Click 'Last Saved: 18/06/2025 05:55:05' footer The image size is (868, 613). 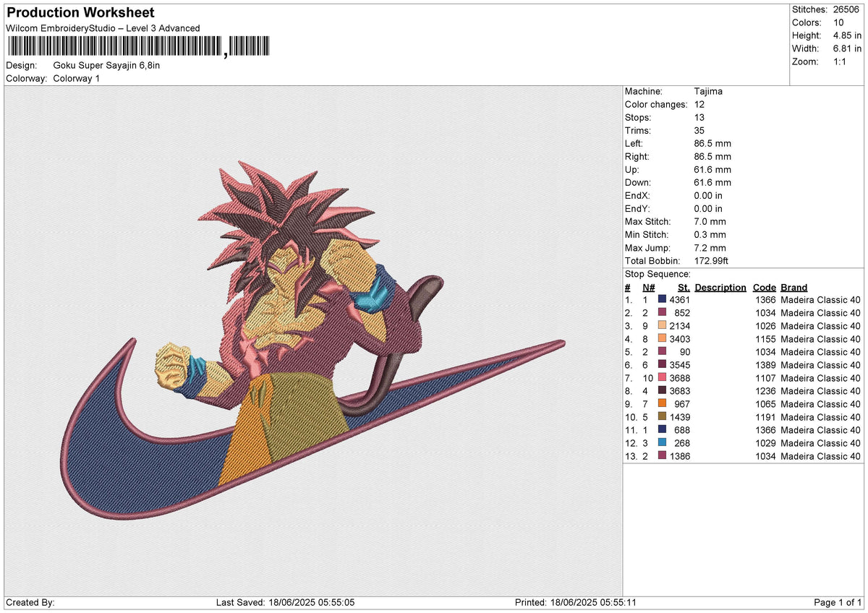[x=285, y=602]
